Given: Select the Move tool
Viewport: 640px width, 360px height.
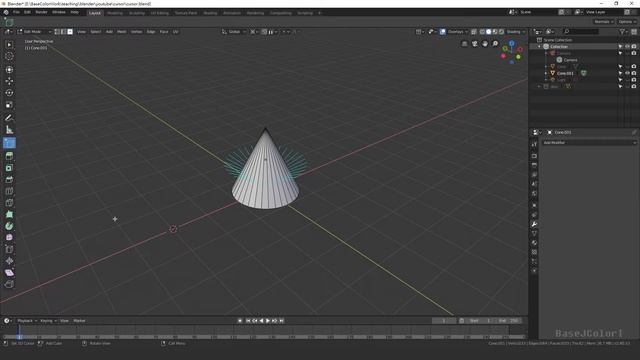Looking at the screenshot, I should [x=9, y=81].
